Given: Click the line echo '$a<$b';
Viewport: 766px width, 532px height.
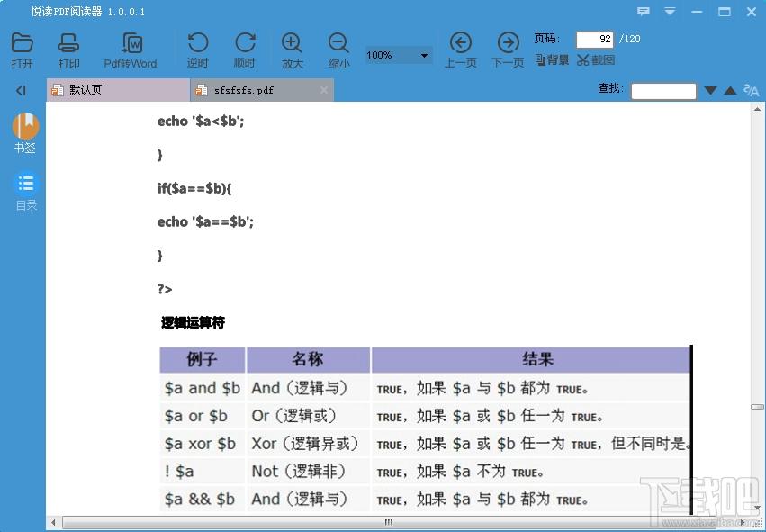Looking at the screenshot, I should click(201, 122).
